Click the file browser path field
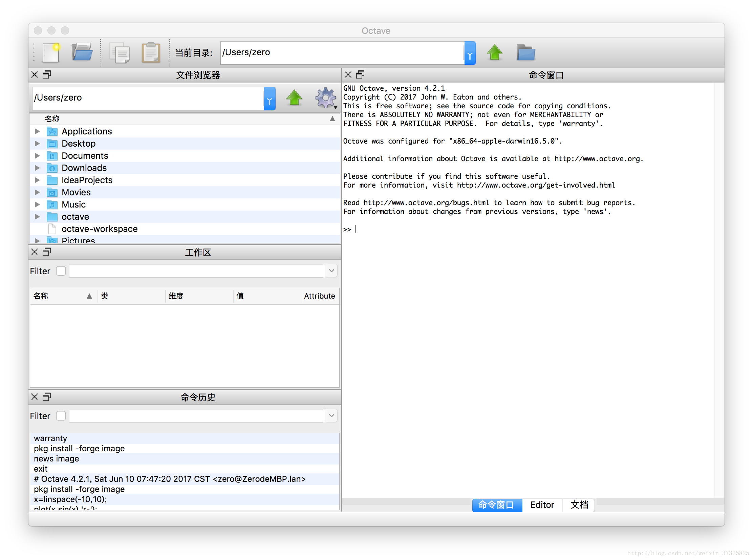 [x=148, y=99]
